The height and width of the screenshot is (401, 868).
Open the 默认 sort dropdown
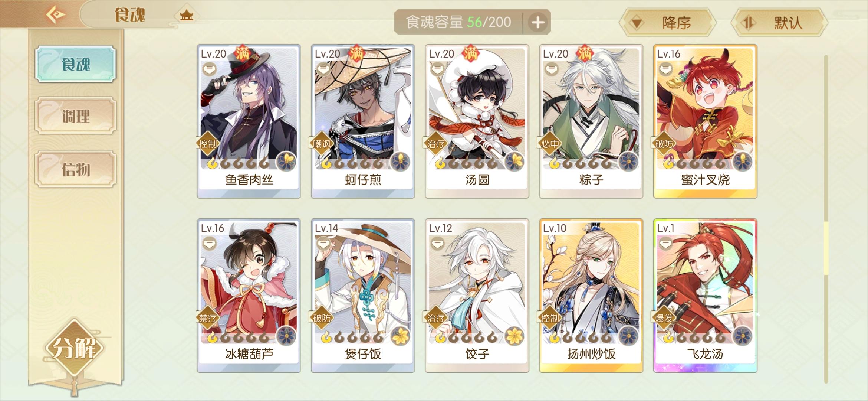point(780,23)
